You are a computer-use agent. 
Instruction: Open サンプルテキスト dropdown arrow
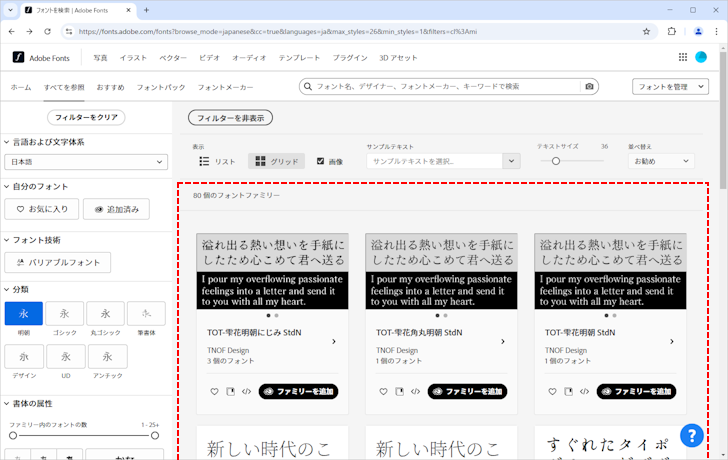pos(511,161)
